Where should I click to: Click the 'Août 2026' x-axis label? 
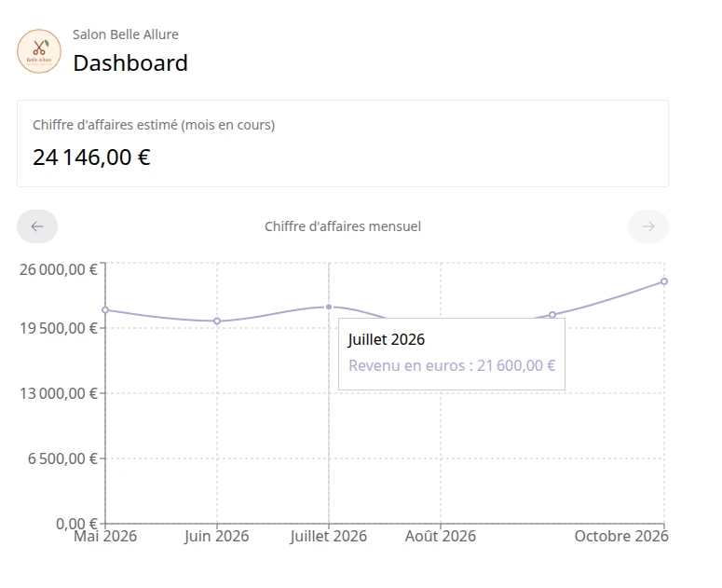pos(441,536)
